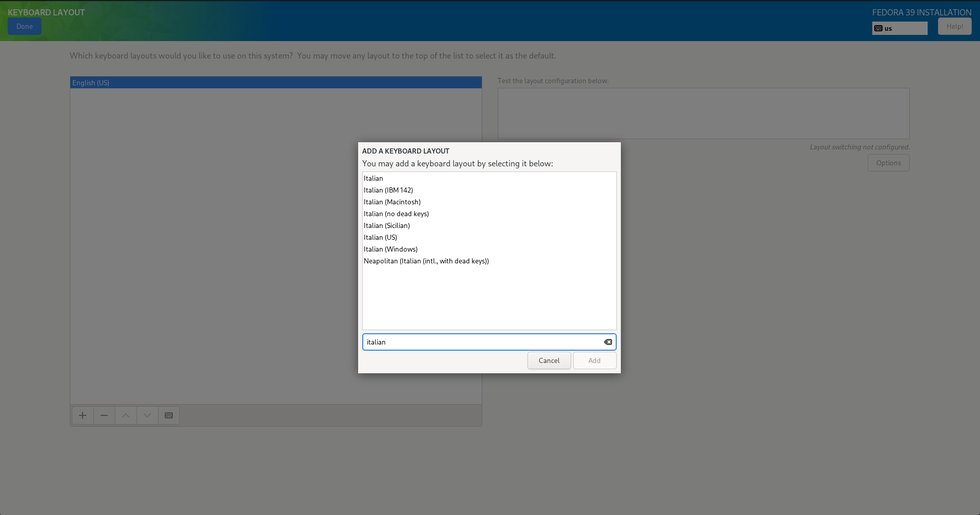
Task: Click the minus icon to remove layout
Action: coord(104,415)
